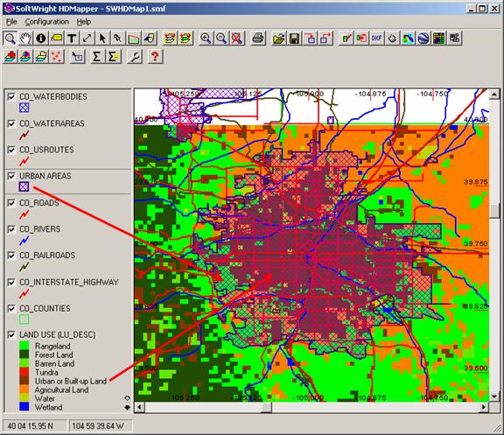This screenshot has height=435, width=504.
Task: Activate the hand pan tool
Action: point(25,39)
